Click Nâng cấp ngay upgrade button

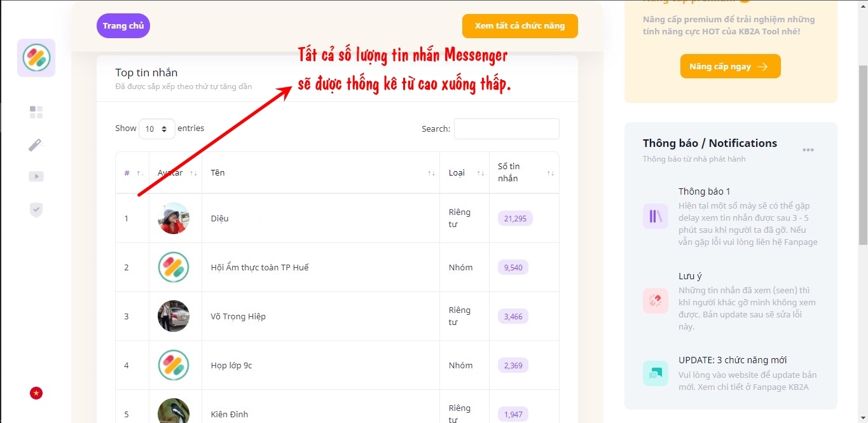point(730,66)
